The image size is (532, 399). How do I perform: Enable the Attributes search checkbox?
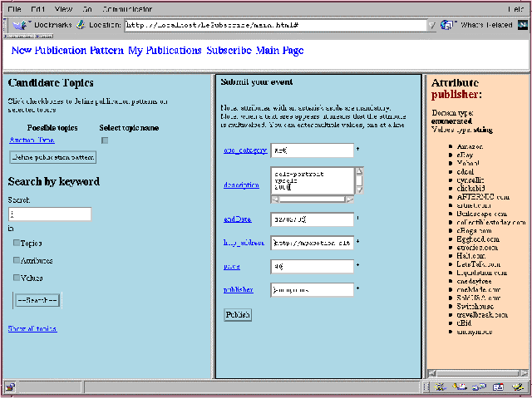17,260
